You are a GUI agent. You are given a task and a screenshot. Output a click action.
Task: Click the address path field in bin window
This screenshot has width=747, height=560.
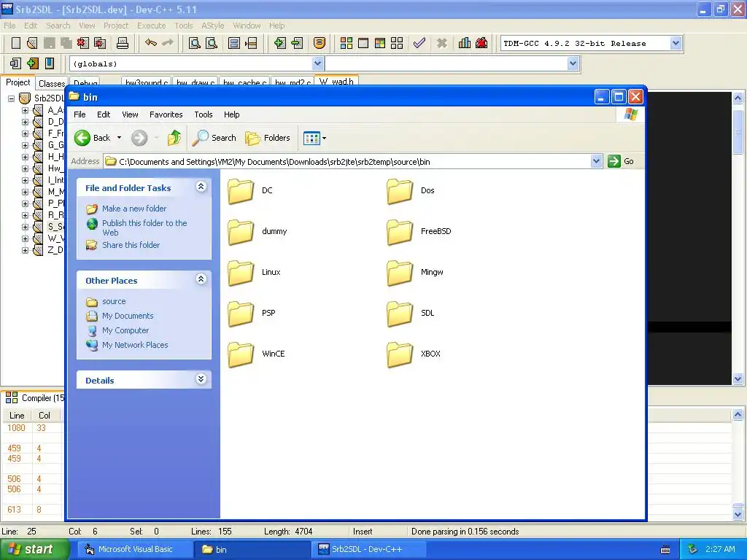[x=348, y=161]
